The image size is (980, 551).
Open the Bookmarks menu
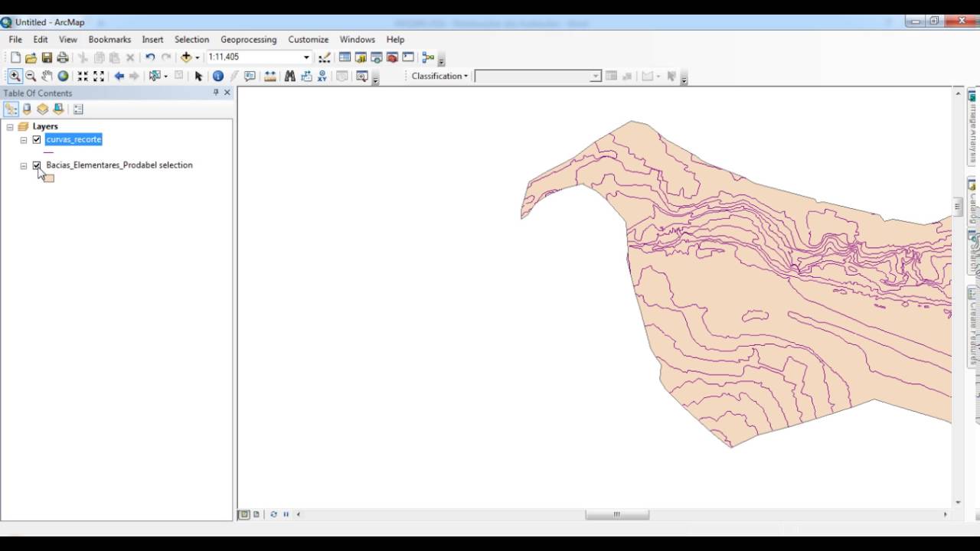[x=109, y=39]
